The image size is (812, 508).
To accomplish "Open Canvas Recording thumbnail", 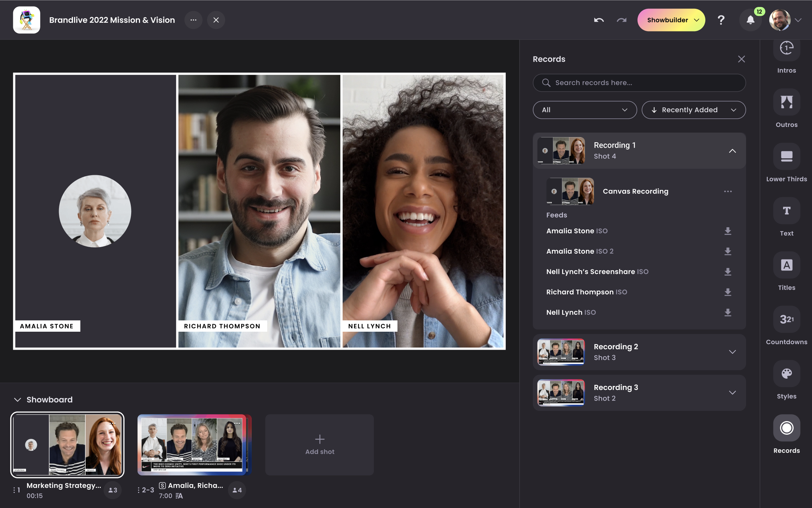I will (x=570, y=191).
